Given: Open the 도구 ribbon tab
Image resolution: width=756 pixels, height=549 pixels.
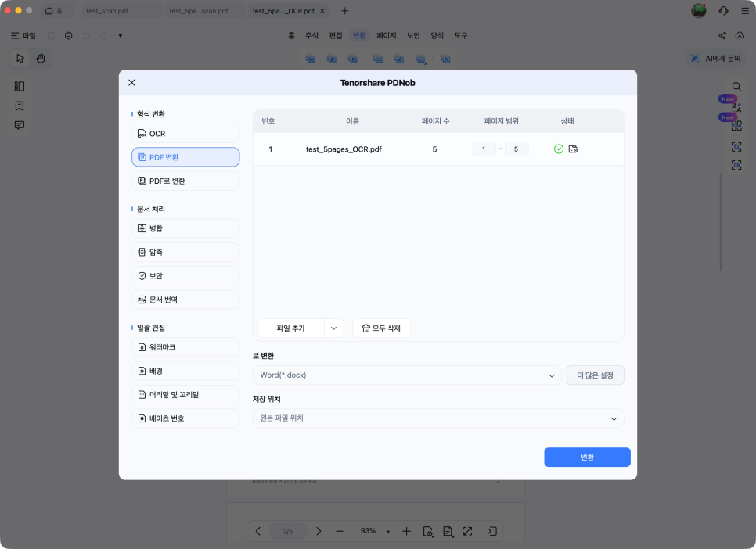Looking at the screenshot, I should [x=460, y=36].
